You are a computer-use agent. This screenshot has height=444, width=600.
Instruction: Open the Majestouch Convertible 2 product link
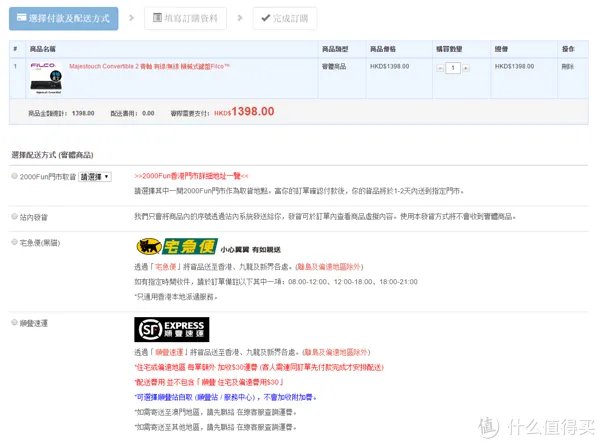pos(149,66)
